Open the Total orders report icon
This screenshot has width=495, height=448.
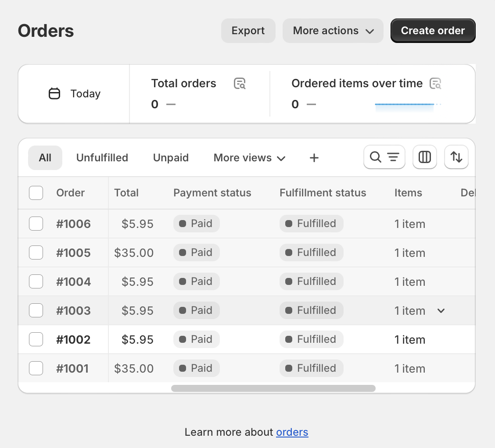tap(240, 84)
